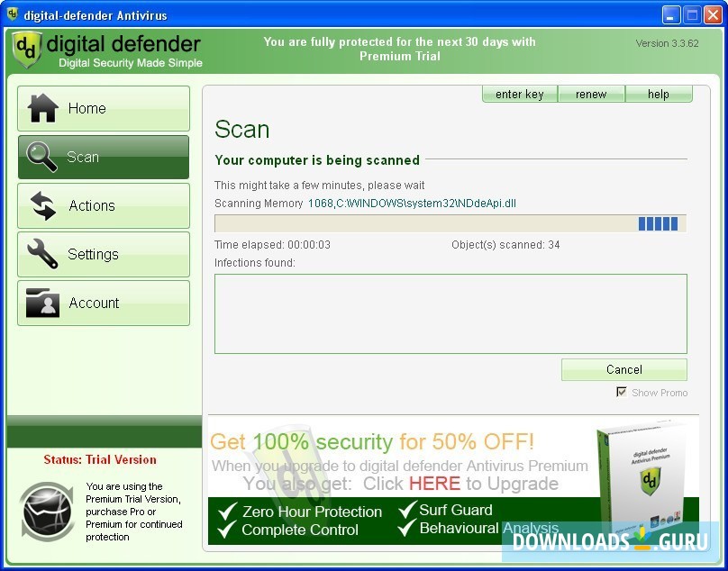Open the Settings section
728x571 pixels.
tap(104, 254)
